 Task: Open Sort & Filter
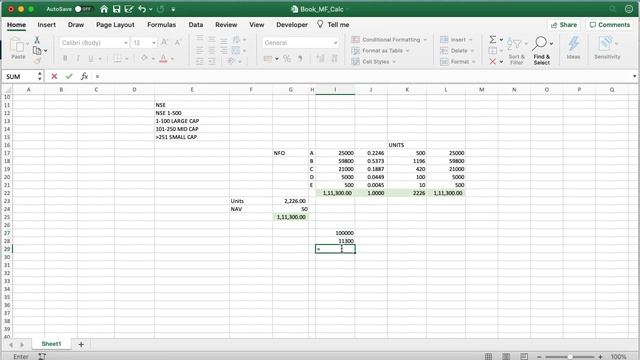click(x=517, y=51)
